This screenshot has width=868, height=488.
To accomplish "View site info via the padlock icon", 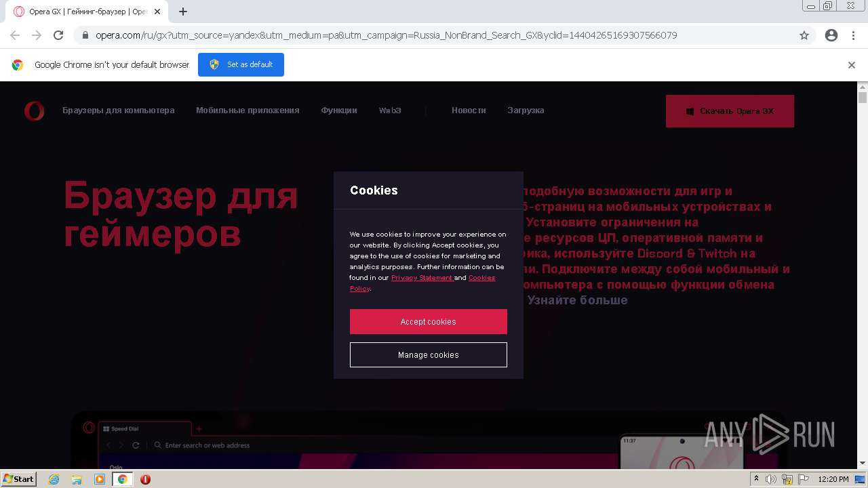I will point(85,35).
